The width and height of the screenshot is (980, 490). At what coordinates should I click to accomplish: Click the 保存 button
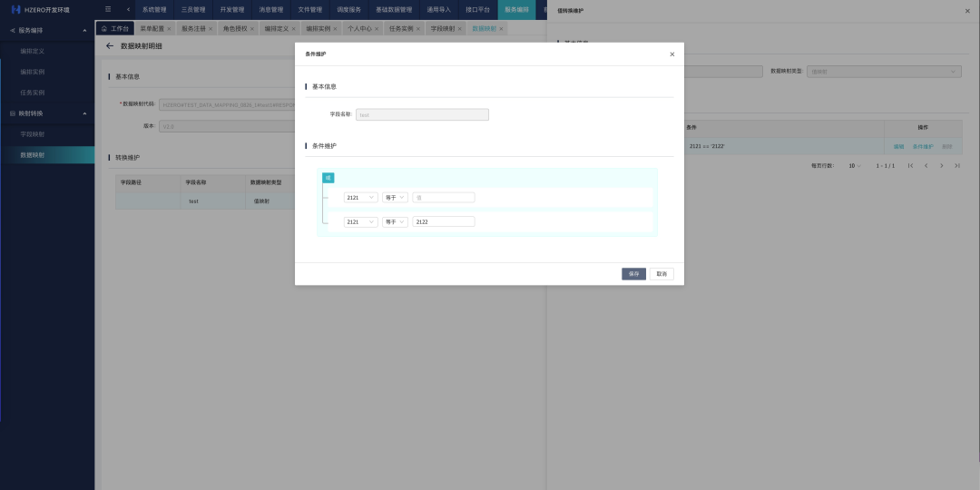point(633,273)
